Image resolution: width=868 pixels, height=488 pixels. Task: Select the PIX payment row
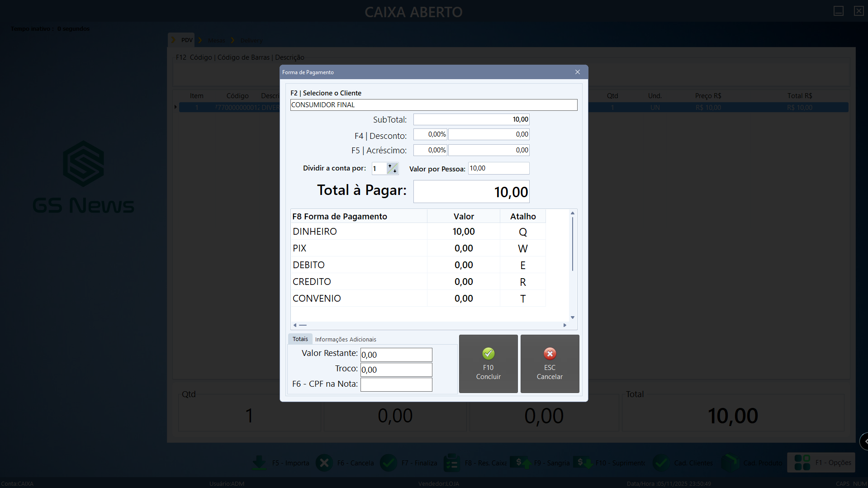[x=359, y=248]
